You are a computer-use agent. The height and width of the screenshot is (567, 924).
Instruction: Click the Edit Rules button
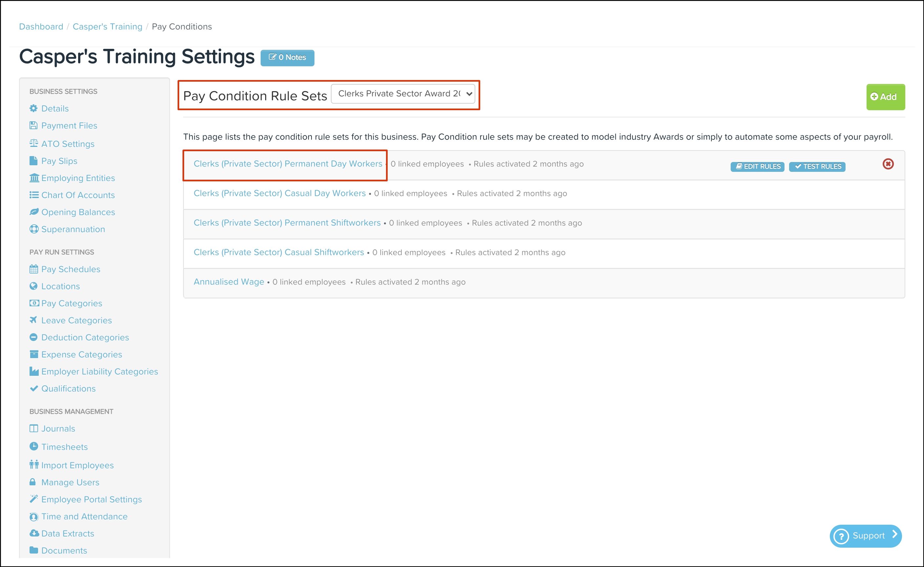(757, 167)
